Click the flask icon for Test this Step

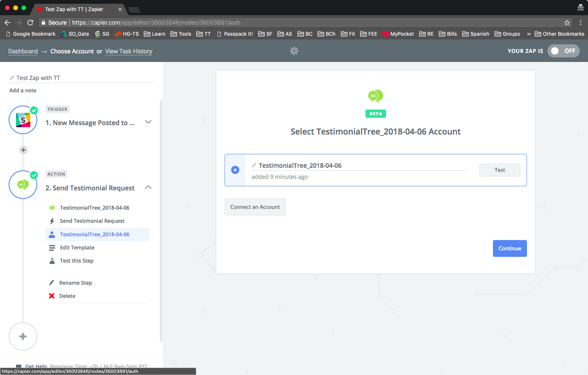click(x=52, y=261)
